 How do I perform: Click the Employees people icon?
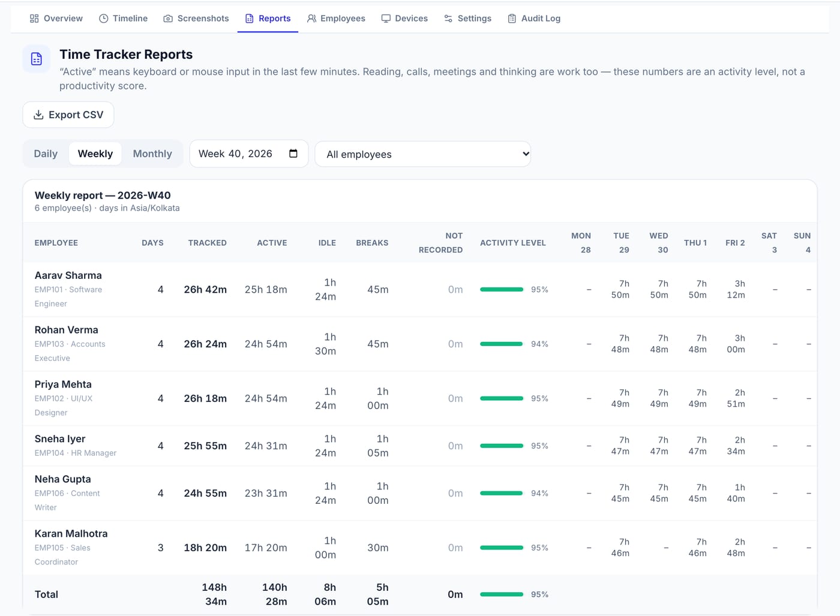pyautogui.click(x=311, y=19)
